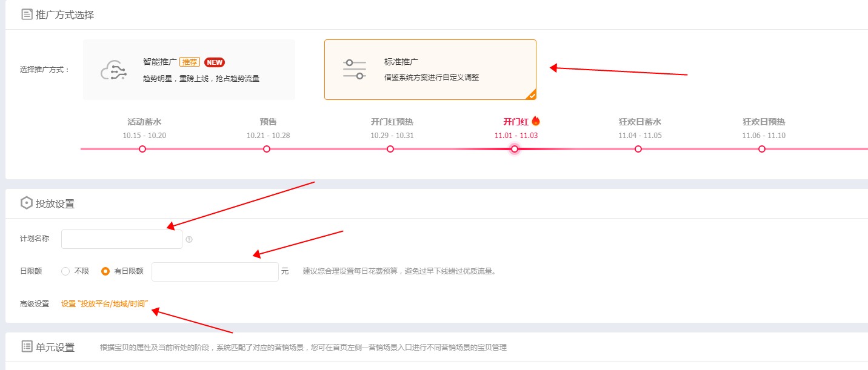Click the hexagon icon beside 投放设置
The image size is (868, 370).
pos(26,203)
